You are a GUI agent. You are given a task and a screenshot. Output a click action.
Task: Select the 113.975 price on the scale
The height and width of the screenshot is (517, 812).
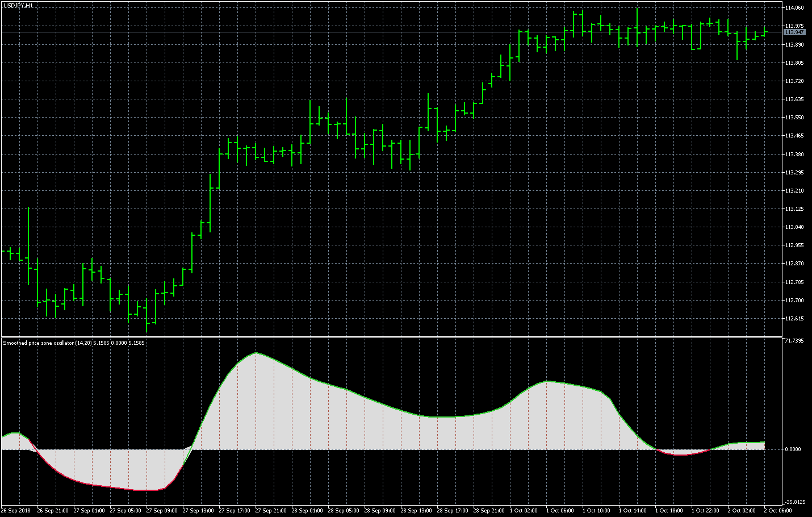click(x=794, y=26)
